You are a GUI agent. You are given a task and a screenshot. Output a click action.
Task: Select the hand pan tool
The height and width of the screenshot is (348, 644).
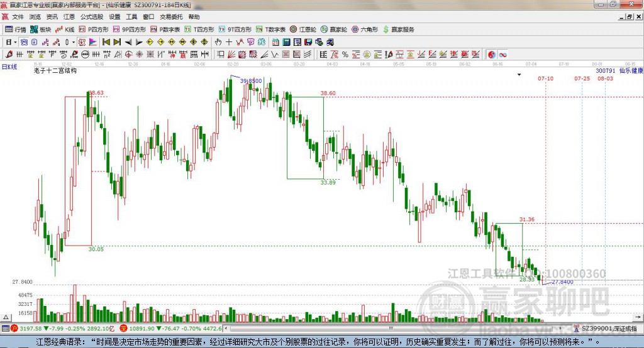point(218,42)
